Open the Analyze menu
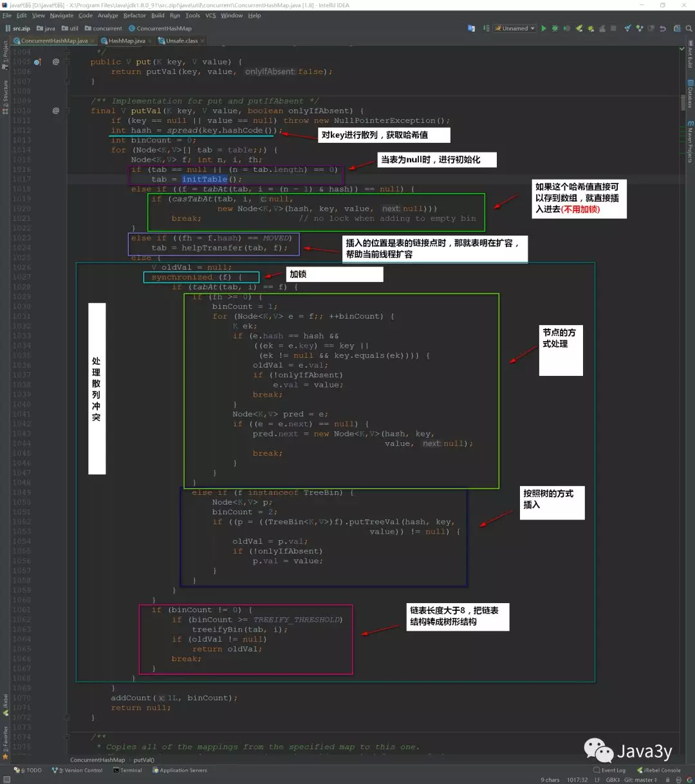The image size is (695, 784). coord(107,15)
